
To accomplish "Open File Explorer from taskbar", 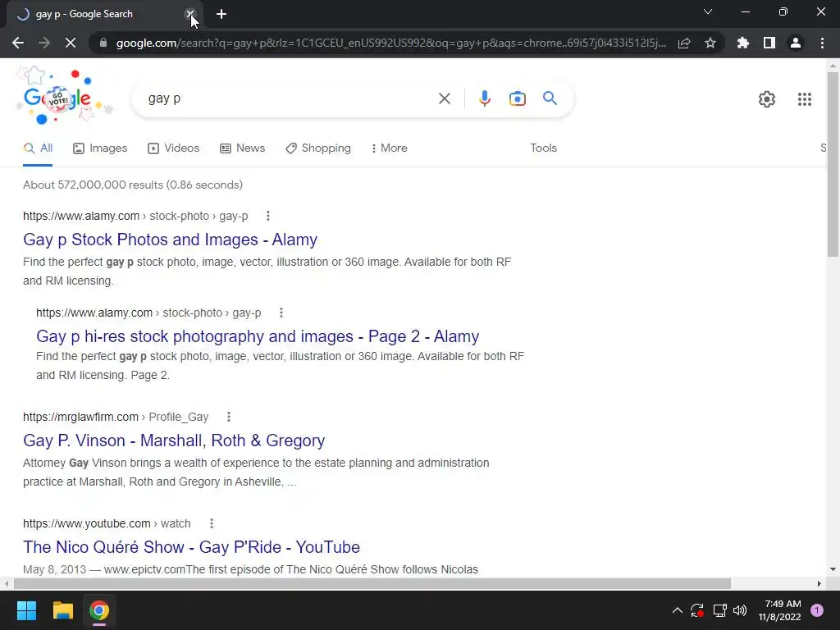I will (62, 610).
